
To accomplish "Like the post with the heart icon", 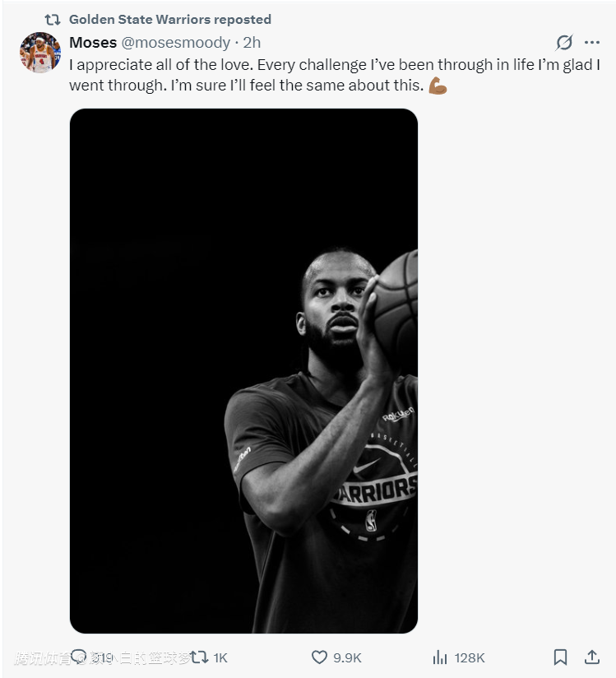I will pos(320,657).
